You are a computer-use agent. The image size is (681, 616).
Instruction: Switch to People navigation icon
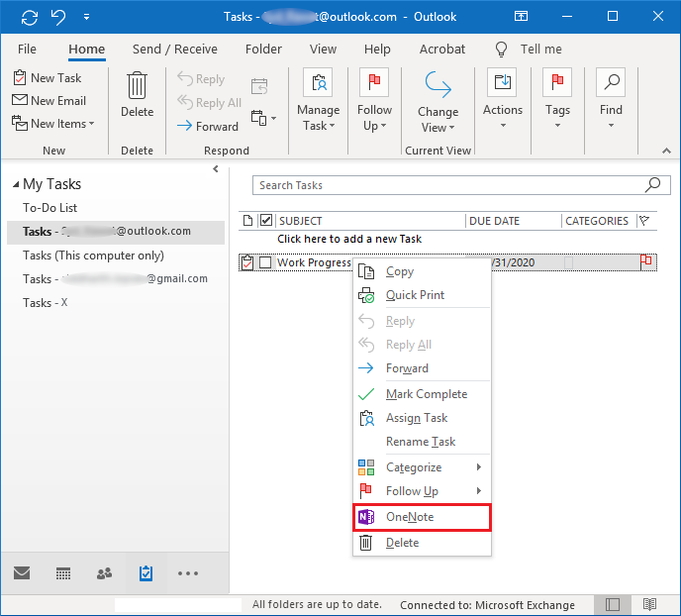(104, 573)
